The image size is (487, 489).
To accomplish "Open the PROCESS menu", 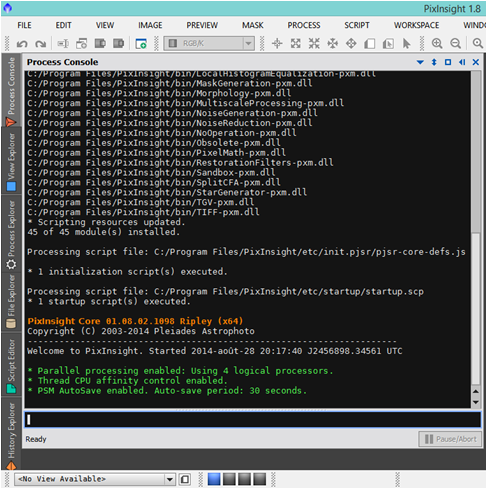I will 304,25.
